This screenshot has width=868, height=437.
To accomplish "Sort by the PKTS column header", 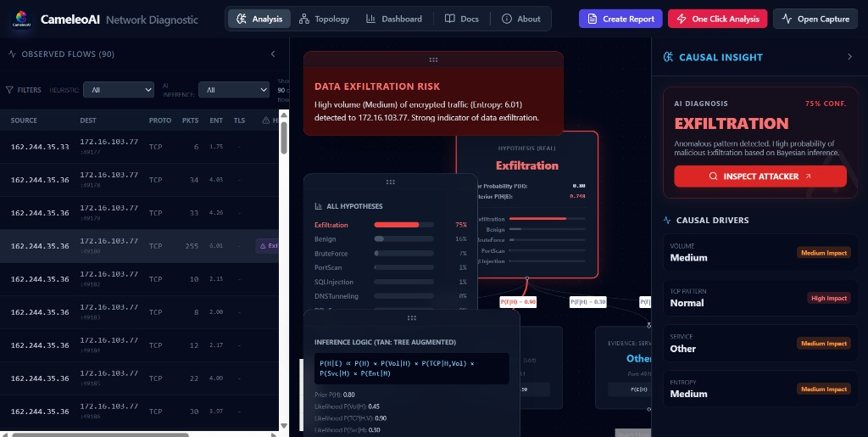I will pyautogui.click(x=190, y=120).
